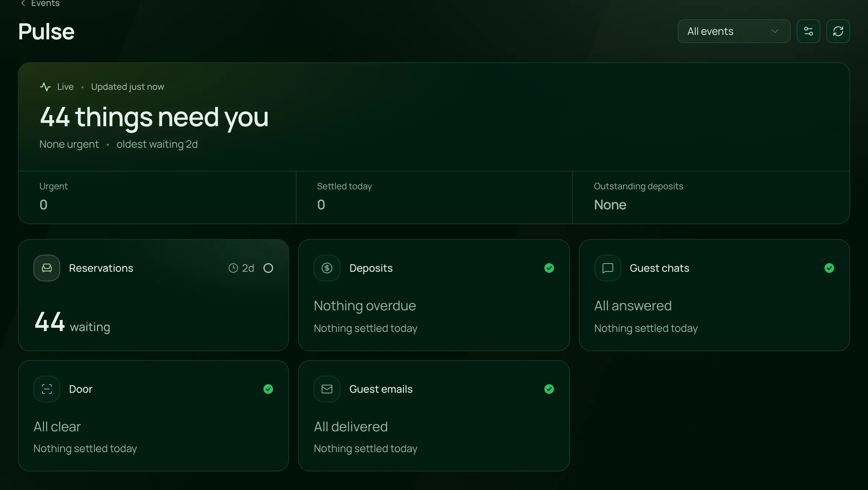Open the Guest emails card title
Image resolution: width=868 pixels, height=490 pixels.
pos(381,389)
